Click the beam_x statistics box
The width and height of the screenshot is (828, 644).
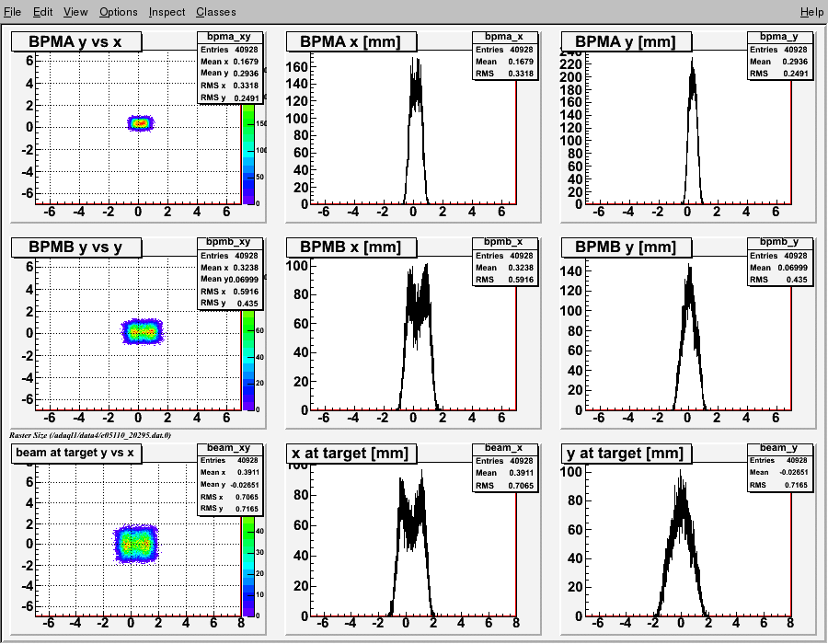tap(505, 467)
